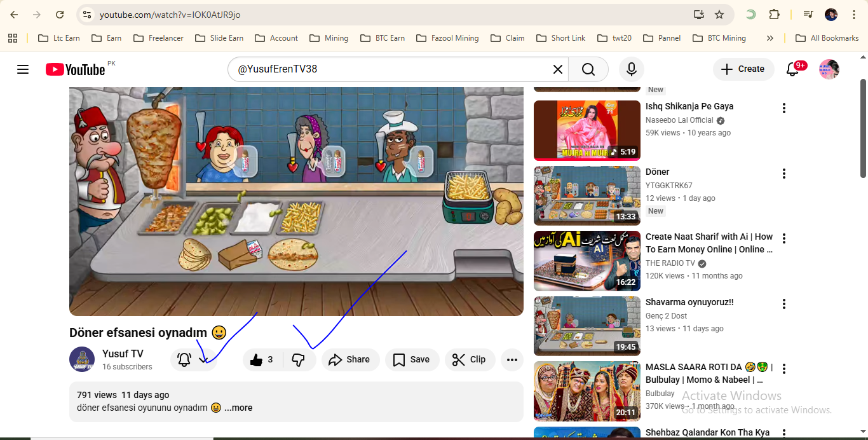Image resolution: width=868 pixels, height=440 pixels.
Task: View site information icon in address bar
Action: [x=87, y=15]
